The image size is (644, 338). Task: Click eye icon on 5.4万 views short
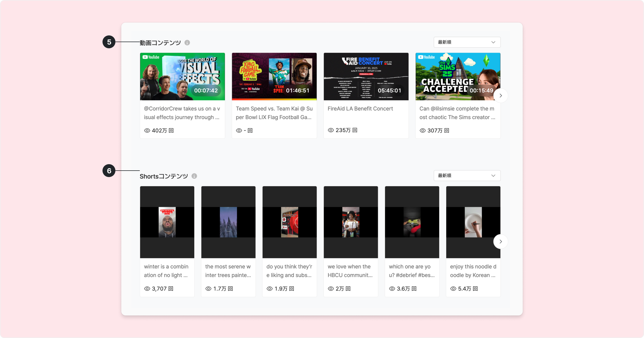(x=453, y=289)
